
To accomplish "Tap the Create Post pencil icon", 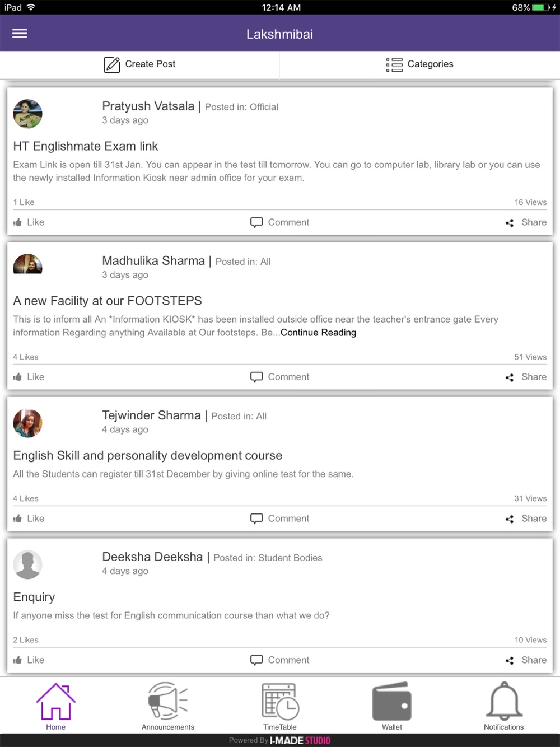I will point(111,64).
